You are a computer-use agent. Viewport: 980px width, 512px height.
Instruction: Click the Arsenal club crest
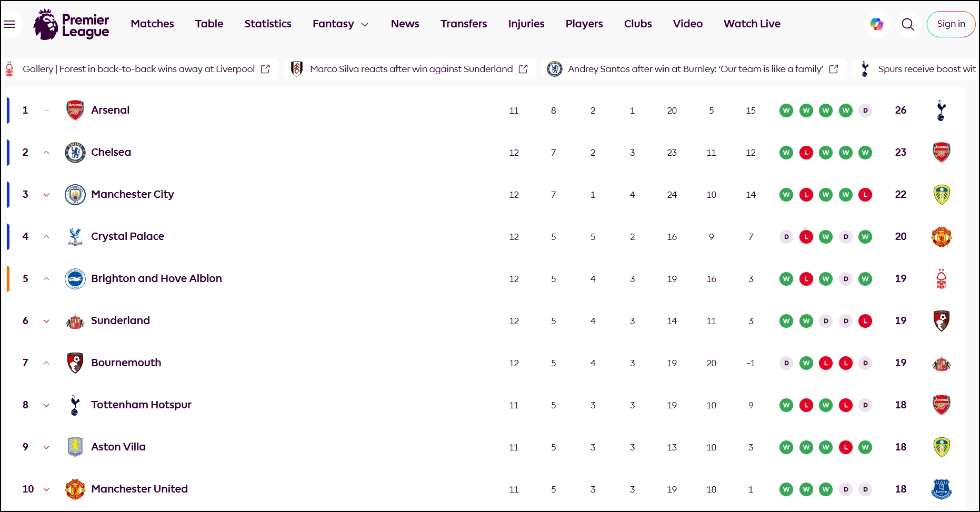click(x=75, y=111)
